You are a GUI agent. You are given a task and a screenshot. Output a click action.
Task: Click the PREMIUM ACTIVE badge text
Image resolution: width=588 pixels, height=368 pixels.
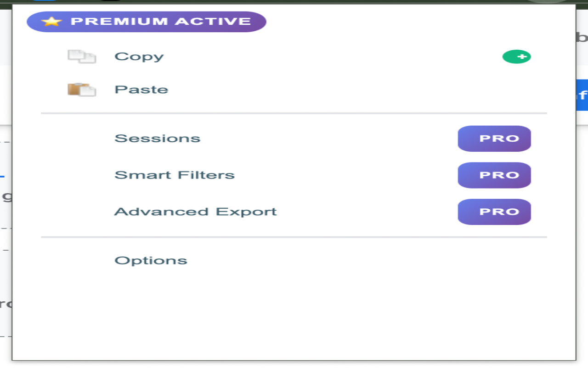pyautogui.click(x=160, y=22)
